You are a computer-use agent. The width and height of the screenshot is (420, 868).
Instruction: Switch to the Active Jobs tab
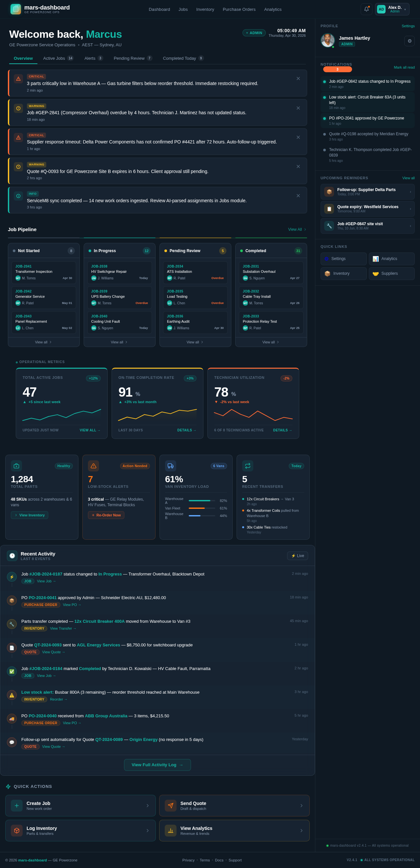click(x=58, y=58)
